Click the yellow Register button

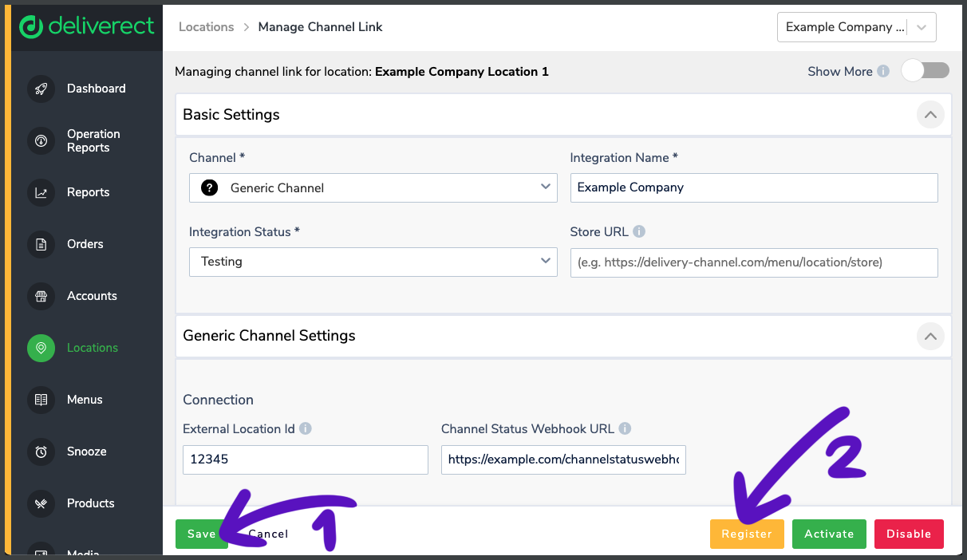coord(747,534)
